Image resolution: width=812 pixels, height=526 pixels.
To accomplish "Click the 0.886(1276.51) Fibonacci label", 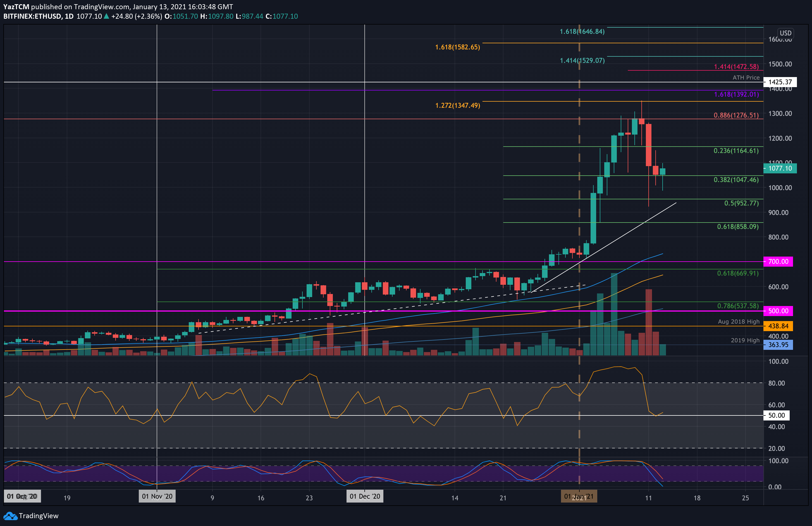I will (736, 115).
